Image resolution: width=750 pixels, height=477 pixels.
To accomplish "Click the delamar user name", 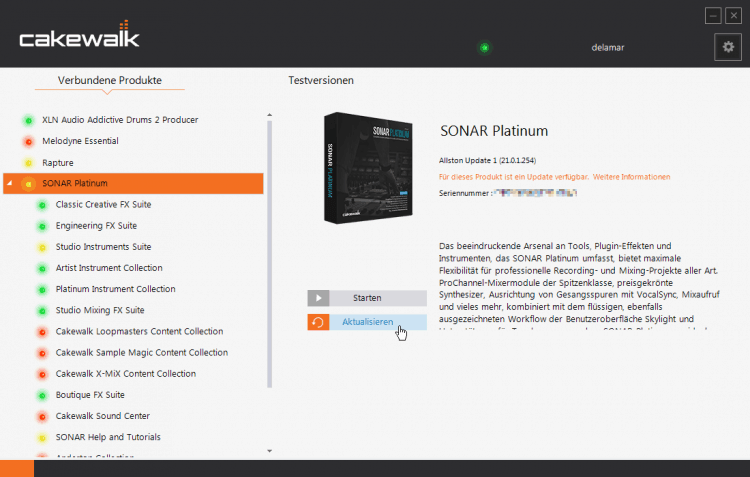I will click(607, 47).
